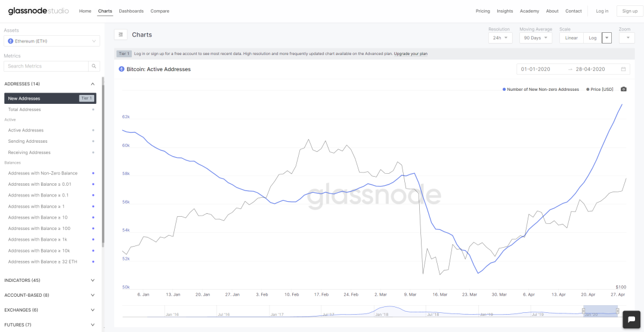Screen dimensions: 644x332
Task: Click the Ethereum icon in Assets selector
Action: 11,41
